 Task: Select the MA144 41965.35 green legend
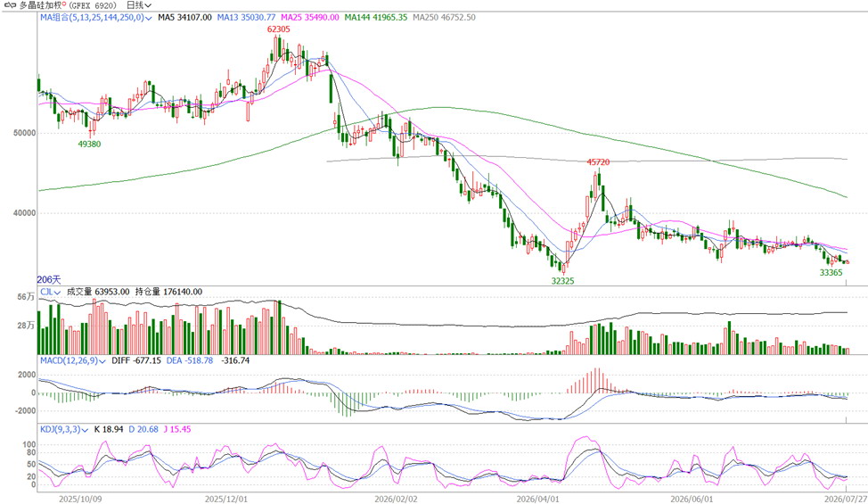point(376,18)
